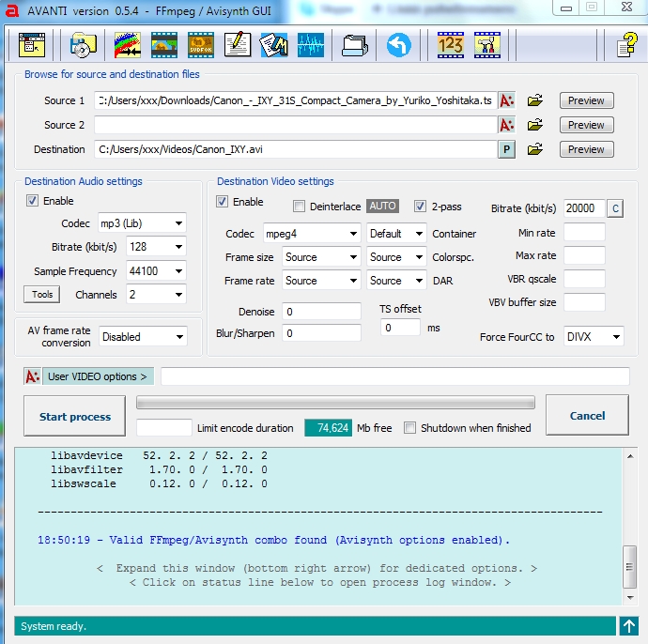Browse folder for Source 1
The width and height of the screenshot is (648, 644).
[534, 100]
